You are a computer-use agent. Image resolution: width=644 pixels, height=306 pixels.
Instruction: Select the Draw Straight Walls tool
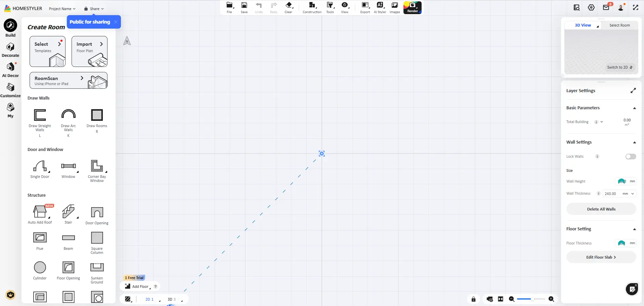(x=40, y=119)
